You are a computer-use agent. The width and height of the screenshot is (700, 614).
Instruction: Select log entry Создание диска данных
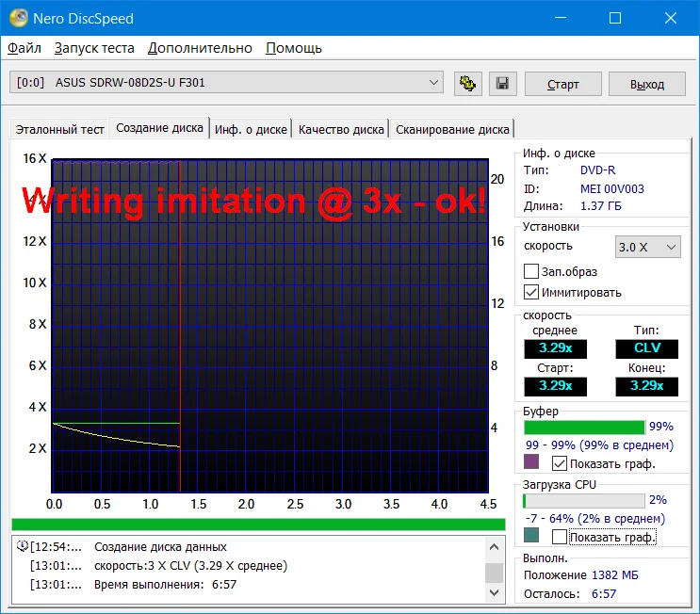160,546
